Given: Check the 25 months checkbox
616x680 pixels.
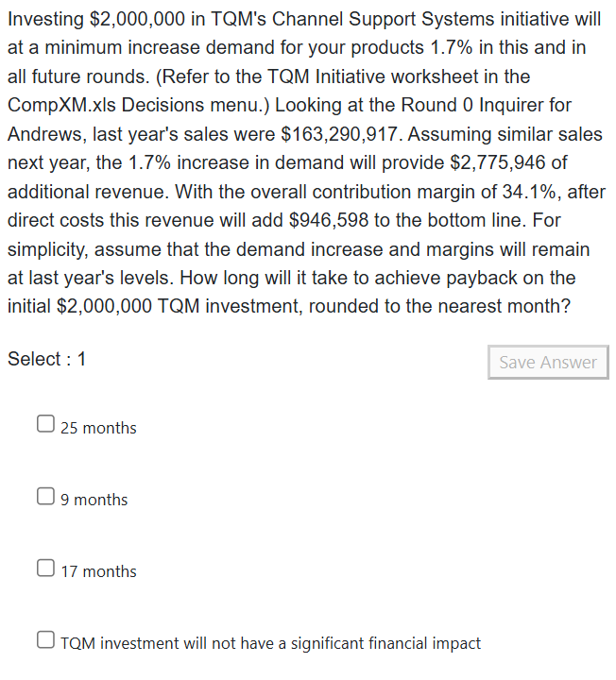Looking at the screenshot, I should [x=45, y=424].
